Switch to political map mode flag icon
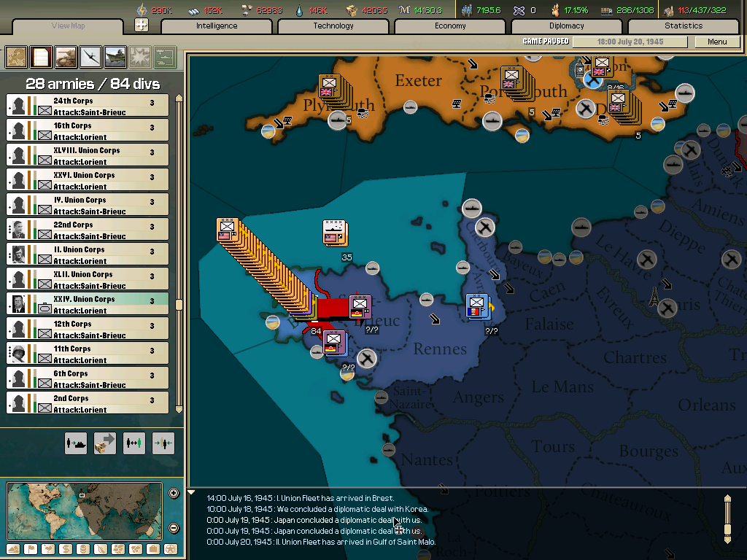 pyautogui.click(x=30, y=549)
